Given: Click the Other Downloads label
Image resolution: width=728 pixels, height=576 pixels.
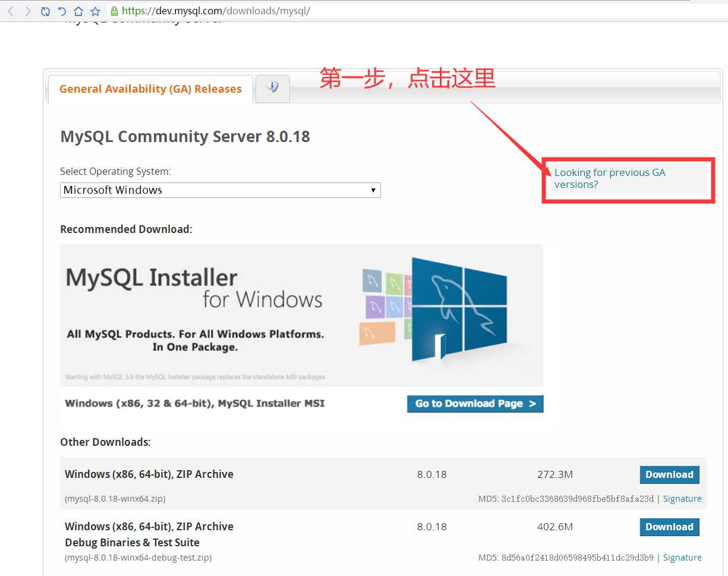Looking at the screenshot, I should (x=105, y=442).
